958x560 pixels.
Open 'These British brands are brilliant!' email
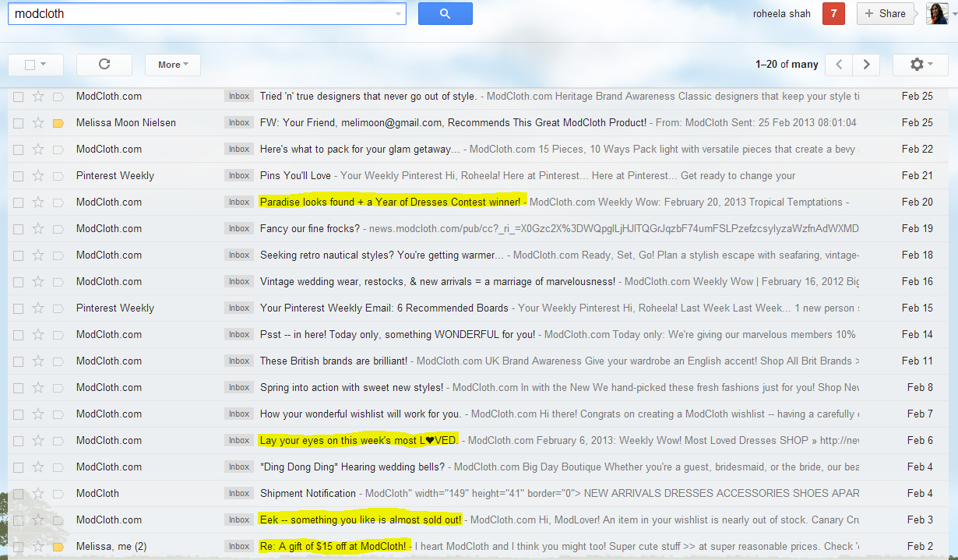pos(333,361)
